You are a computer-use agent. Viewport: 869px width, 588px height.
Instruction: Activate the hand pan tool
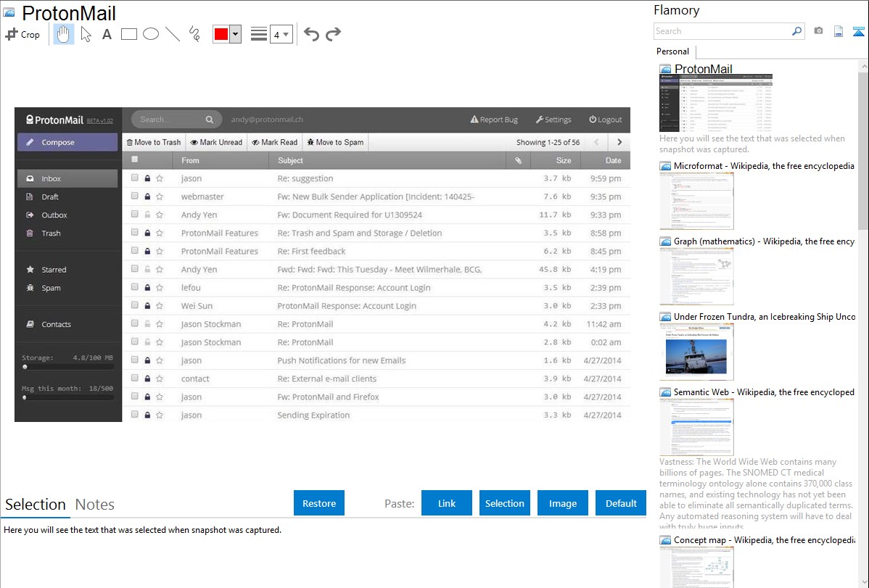click(64, 34)
